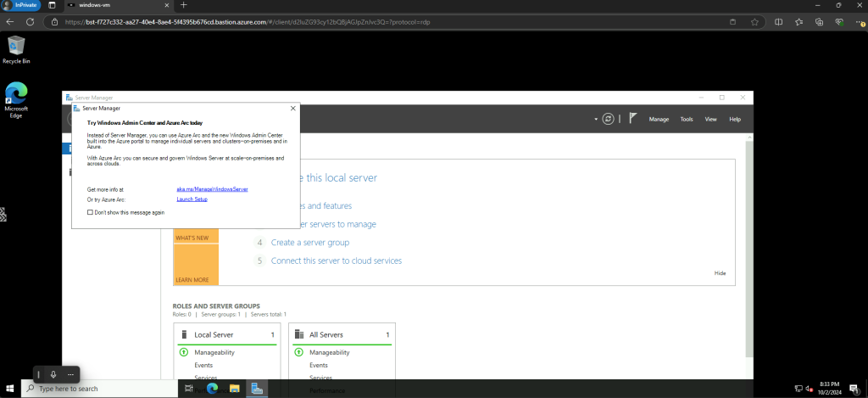Click the network icon in system tray
The image size is (868, 398).
(798, 389)
